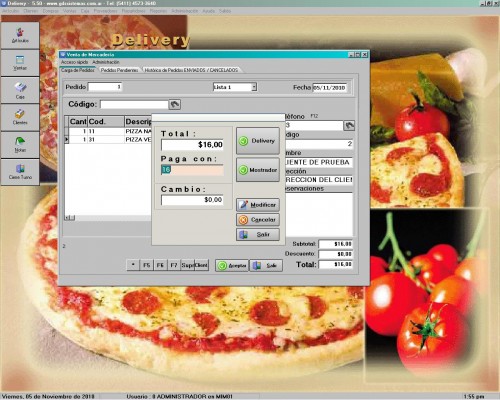Click the search icon beside Código field

tap(175, 104)
